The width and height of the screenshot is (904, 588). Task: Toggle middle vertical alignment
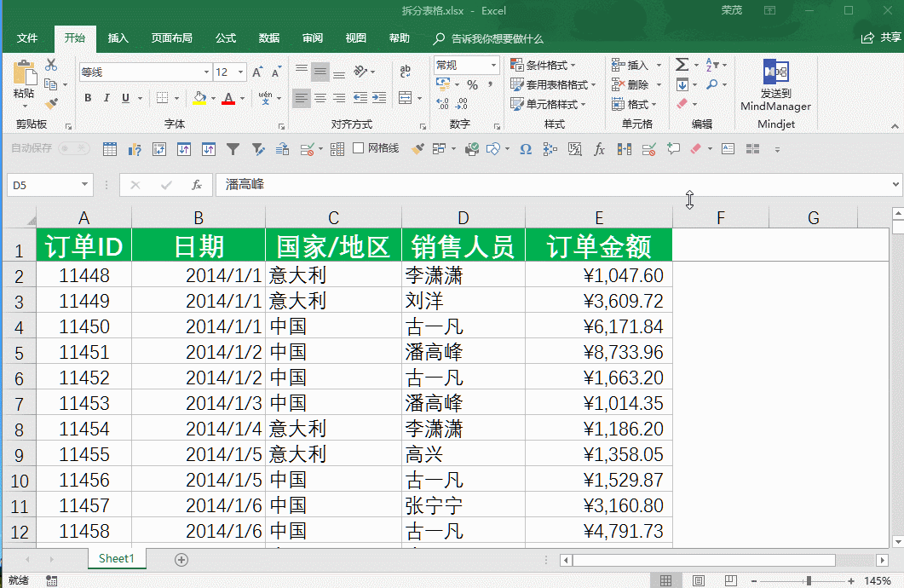(x=320, y=72)
